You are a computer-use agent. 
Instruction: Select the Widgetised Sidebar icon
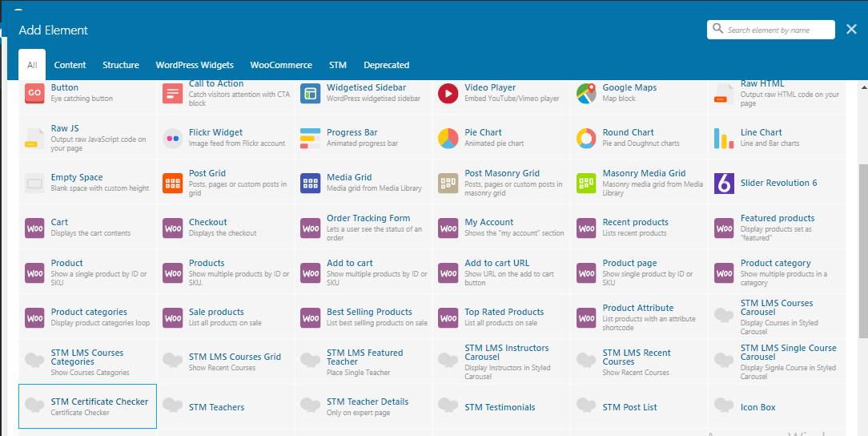(310, 93)
